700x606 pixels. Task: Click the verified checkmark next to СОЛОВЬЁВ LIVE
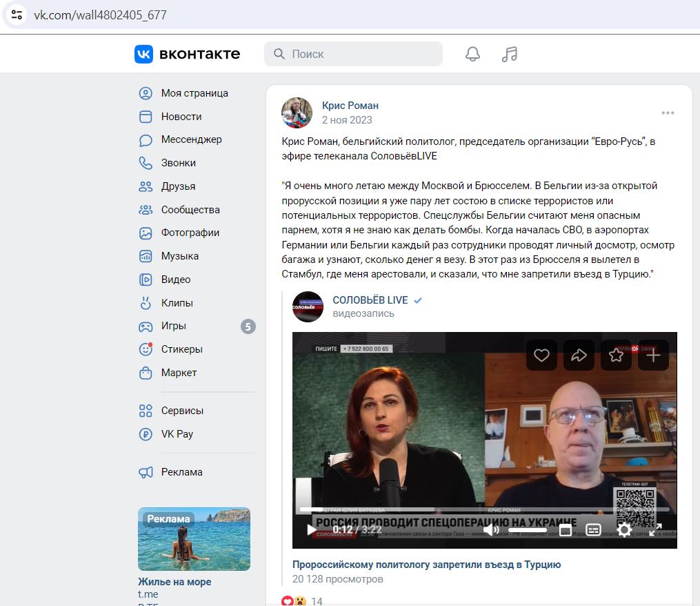click(418, 300)
